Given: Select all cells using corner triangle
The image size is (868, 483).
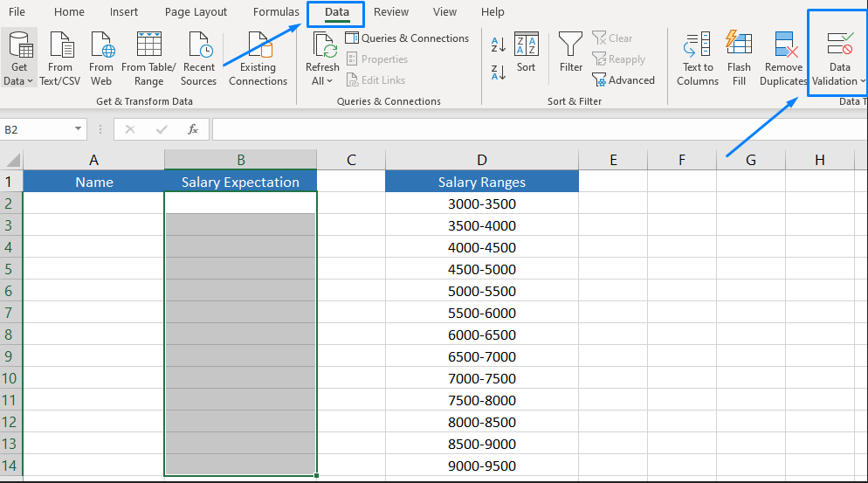Looking at the screenshot, I should (11, 160).
